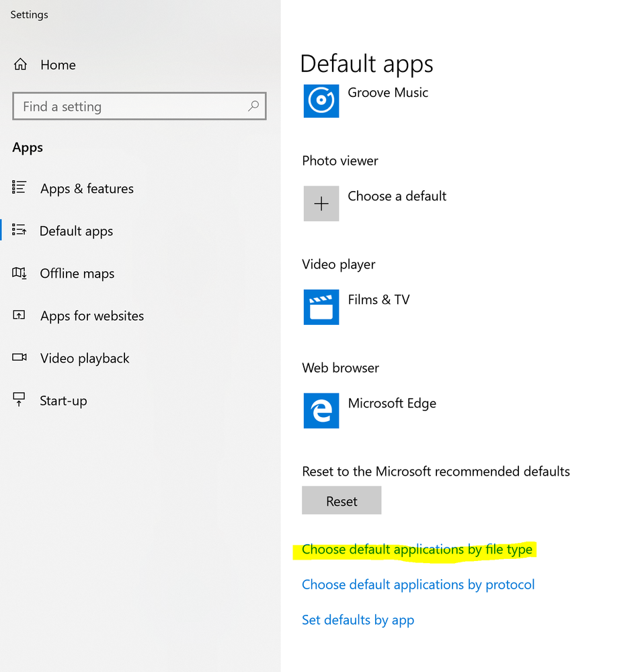Open Apps for websites settings
Viewport: 640px width, 672px height.
tap(92, 316)
